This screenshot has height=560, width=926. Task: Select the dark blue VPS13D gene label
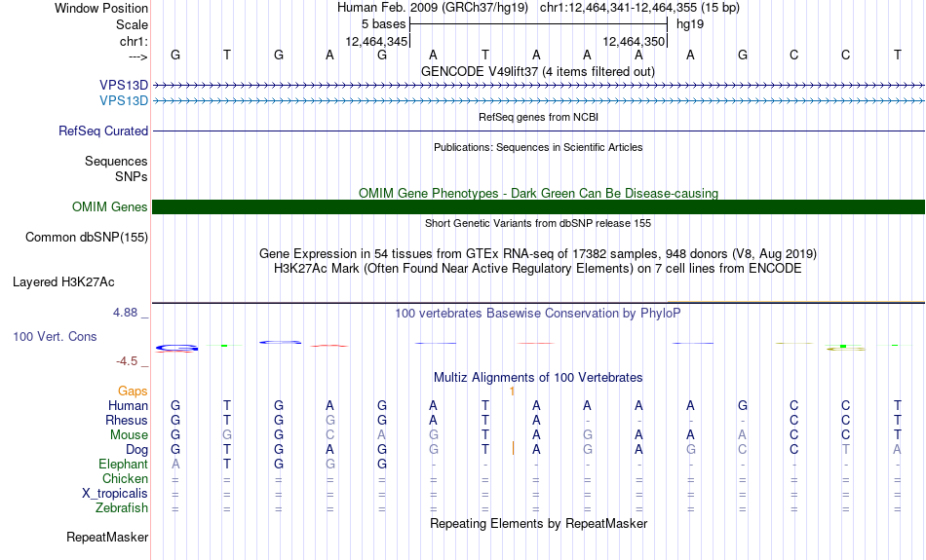[124, 86]
